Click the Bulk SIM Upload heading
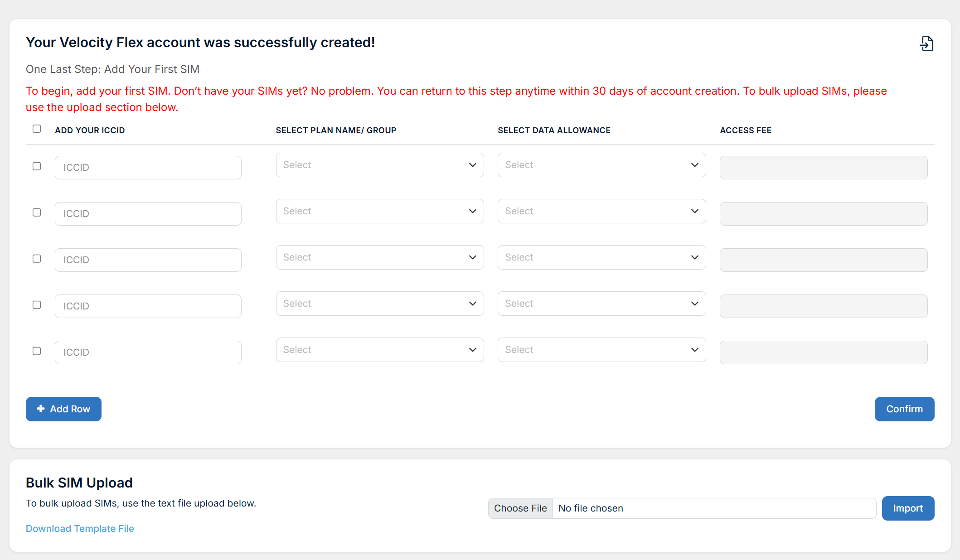Screen dimensions: 960x560 pyautogui.click(x=79, y=483)
